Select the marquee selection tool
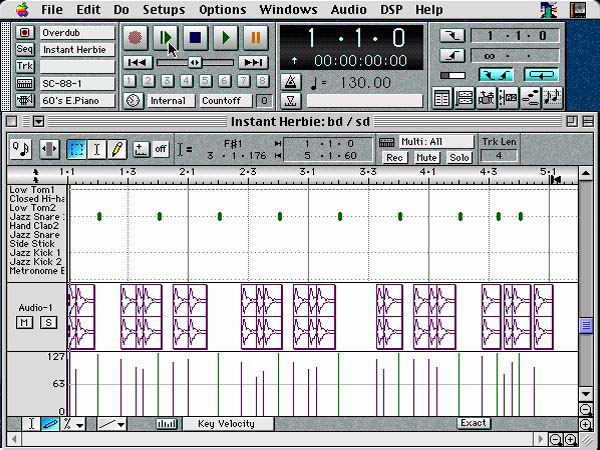This screenshot has height=450, width=600. (x=76, y=149)
